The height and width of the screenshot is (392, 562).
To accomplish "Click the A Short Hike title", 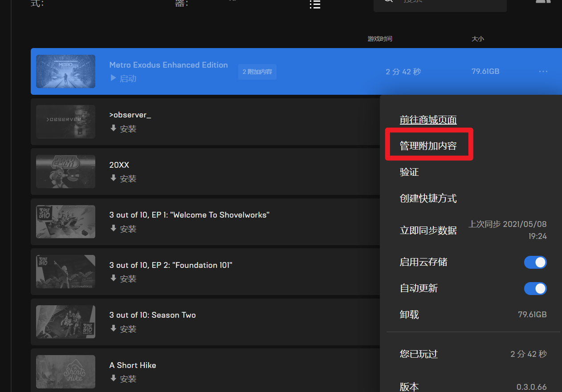I will pyautogui.click(x=133, y=365).
